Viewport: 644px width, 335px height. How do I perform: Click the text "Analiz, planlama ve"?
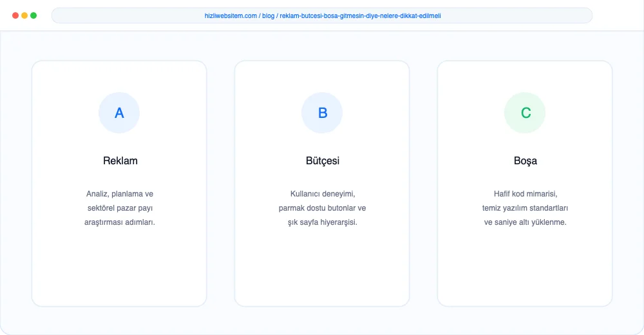coord(120,194)
